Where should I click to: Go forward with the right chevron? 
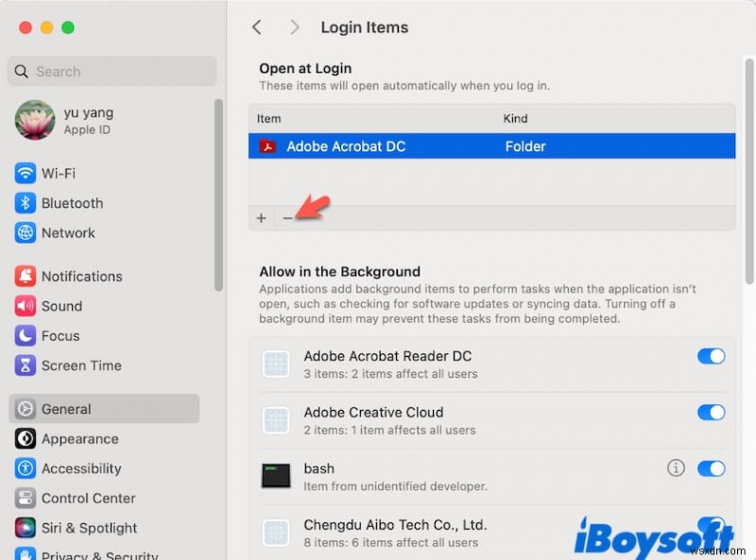[x=294, y=27]
